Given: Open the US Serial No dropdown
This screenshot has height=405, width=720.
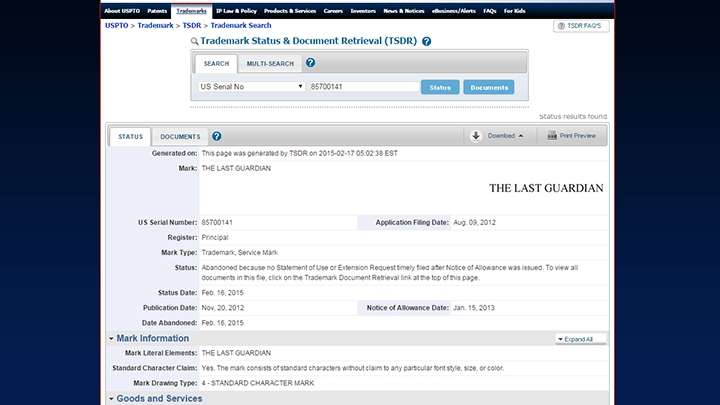Looking at the screenshot, I should (x=251, y=87).
